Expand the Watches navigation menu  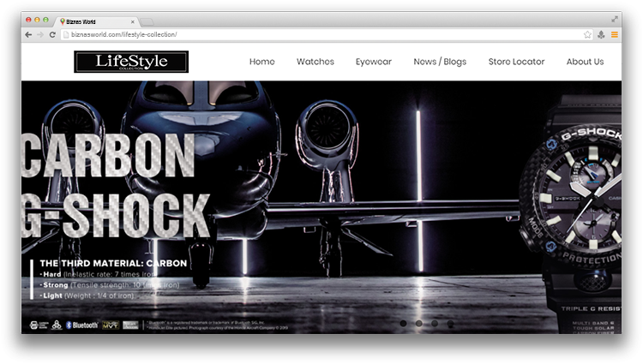pyautogui.click(x=315, y=62)
